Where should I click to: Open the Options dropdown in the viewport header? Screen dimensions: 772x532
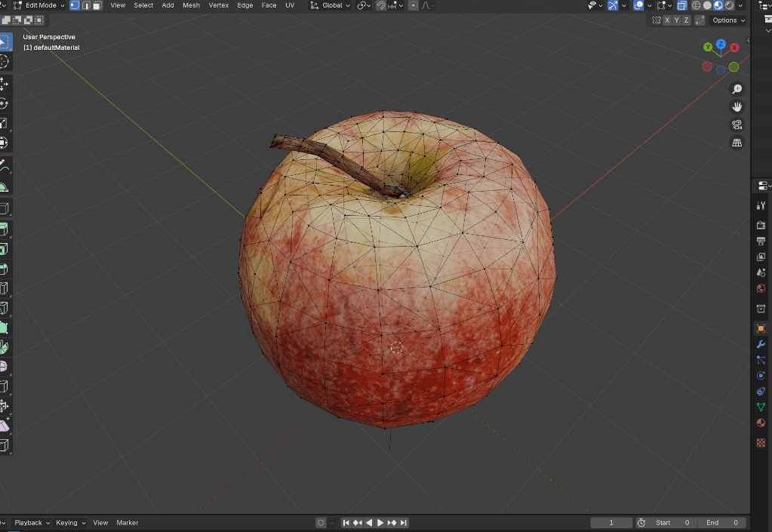click(x=725, y=20)
